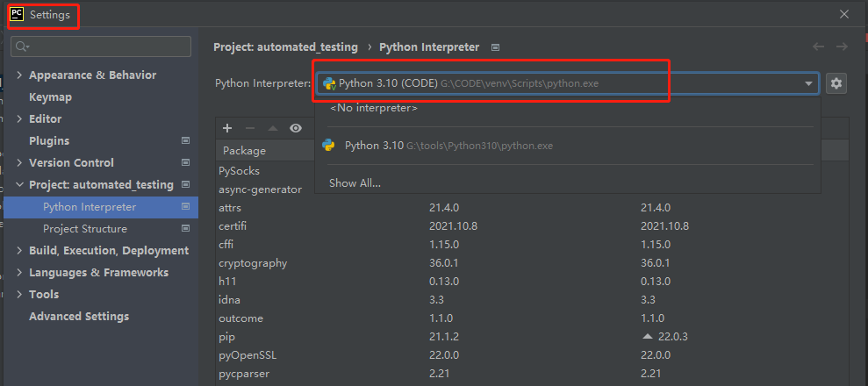
Task: Open Project Structure page
Action: [85, 228]
